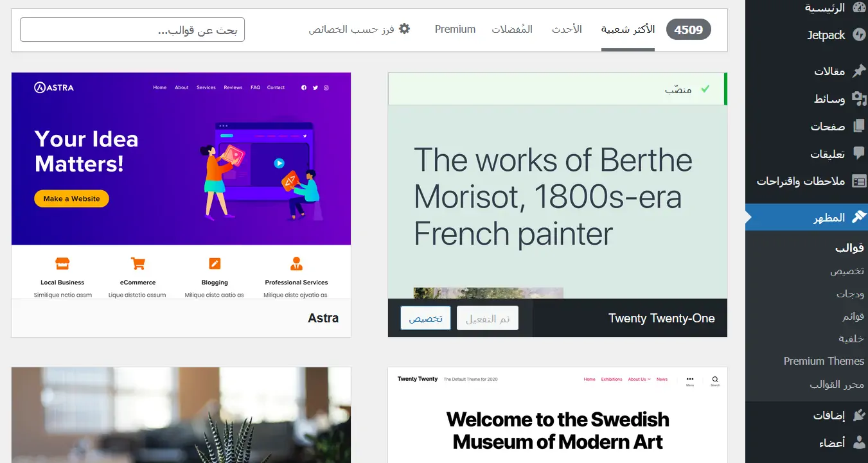Screen dimensions: 868x463
Task: Switch to the الأحدث tab
Action: [x=567, y=30]
